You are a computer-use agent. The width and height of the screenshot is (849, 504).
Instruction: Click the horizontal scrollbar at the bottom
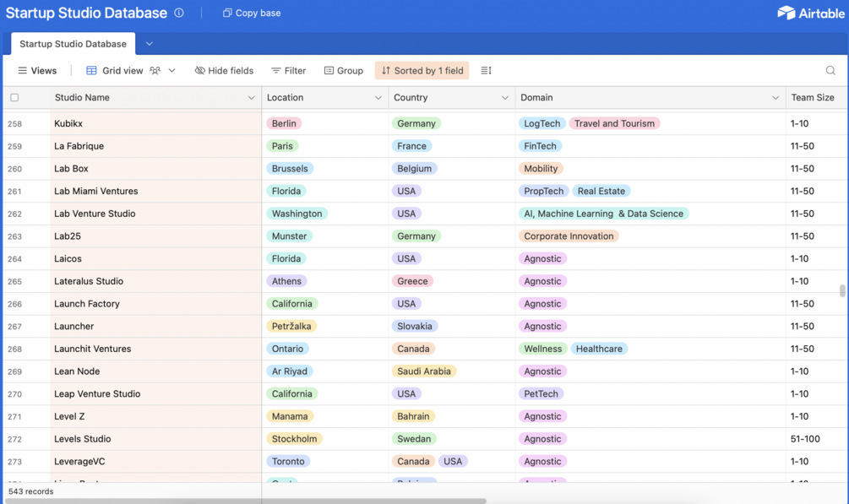pos(245,501)
